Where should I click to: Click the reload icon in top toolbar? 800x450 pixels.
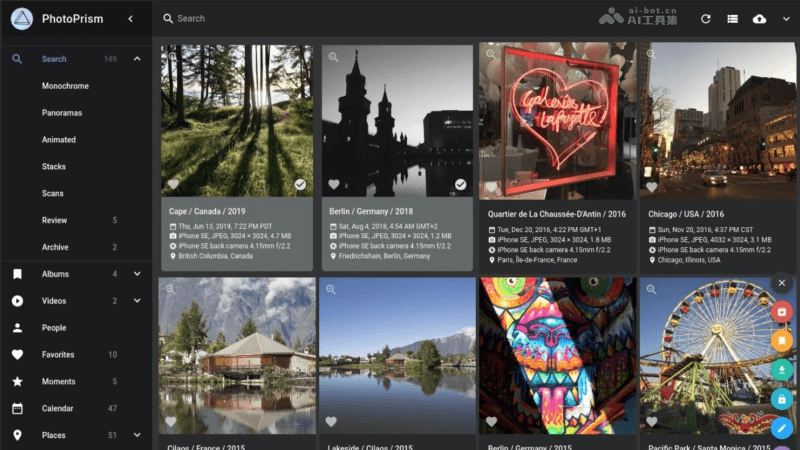pyautogui.click(x=706, y=19)
